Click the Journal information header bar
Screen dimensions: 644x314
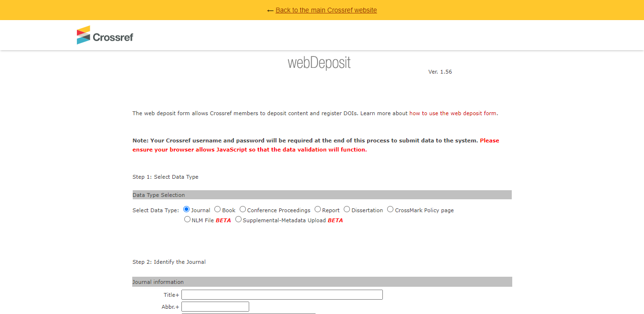322,282
